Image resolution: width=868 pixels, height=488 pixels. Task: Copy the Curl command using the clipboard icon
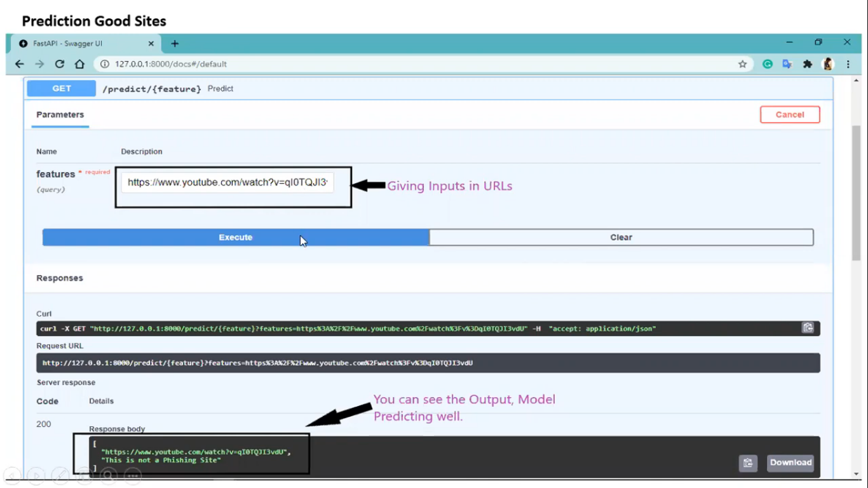(808, 327)
